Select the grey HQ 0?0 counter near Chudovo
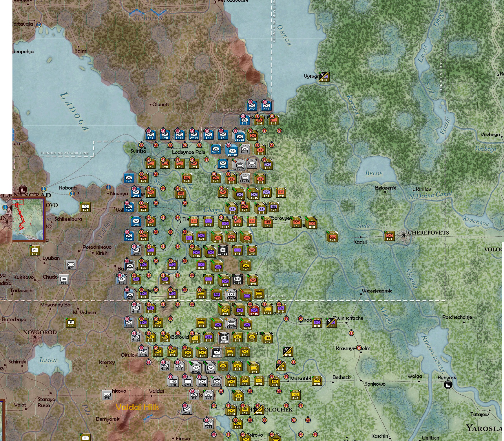504x441 pixels. coord(64,279)
